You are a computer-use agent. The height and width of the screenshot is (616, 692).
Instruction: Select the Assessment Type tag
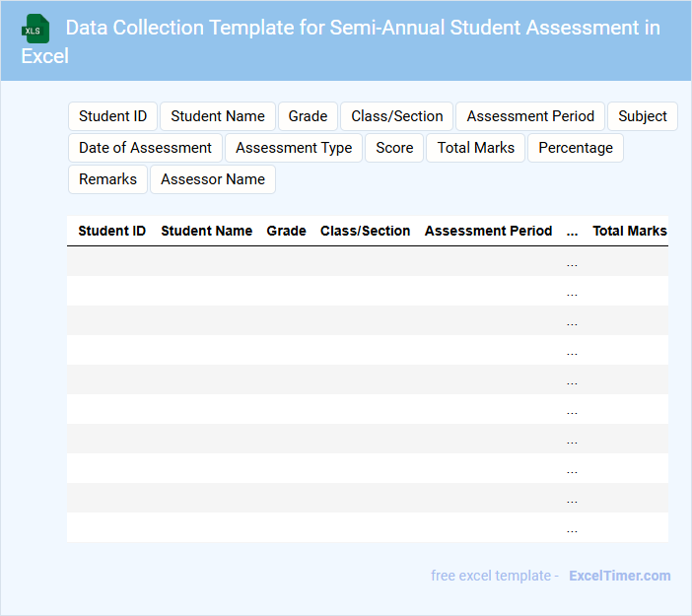click(x=294, y=148)
